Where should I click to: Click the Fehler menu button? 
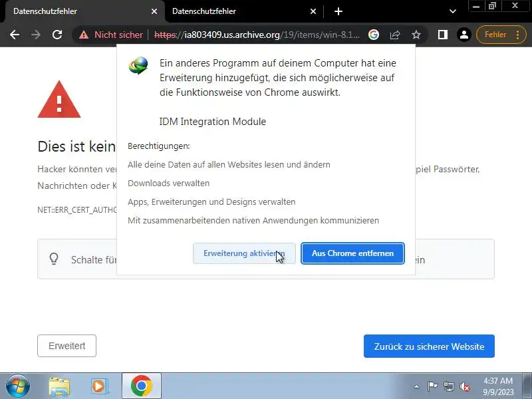click(501, 35)
